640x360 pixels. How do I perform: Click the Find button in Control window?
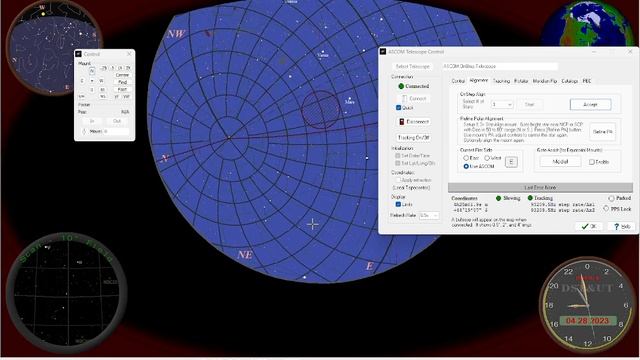pos(122,82)
